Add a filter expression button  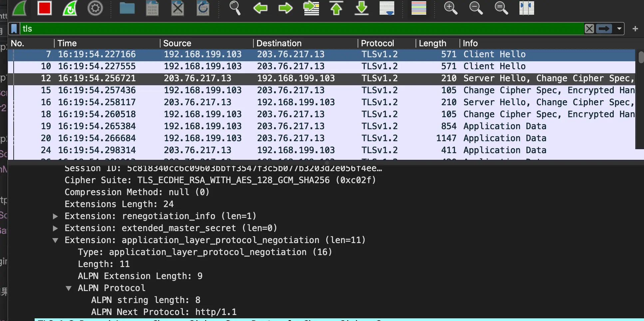point(635,29)
